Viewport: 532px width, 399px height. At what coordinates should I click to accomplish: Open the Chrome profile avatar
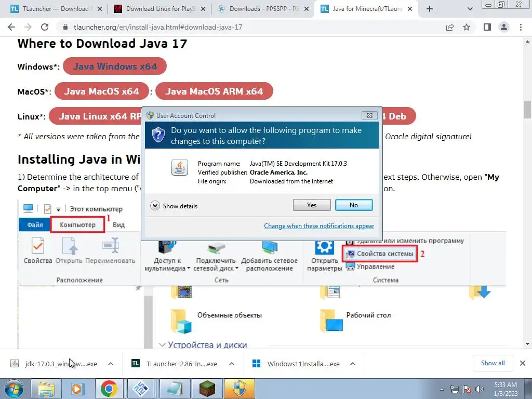pos(504,27)
